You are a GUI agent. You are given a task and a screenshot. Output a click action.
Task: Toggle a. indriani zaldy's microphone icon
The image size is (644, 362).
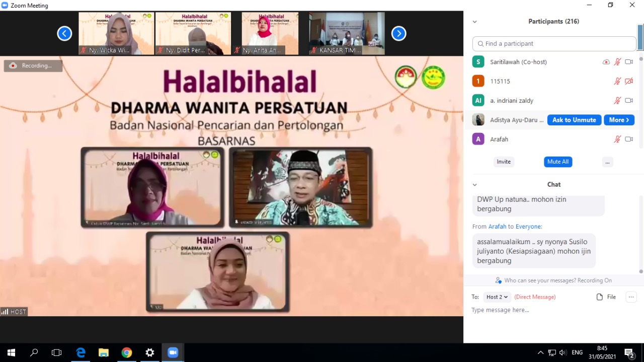[617, 100]
